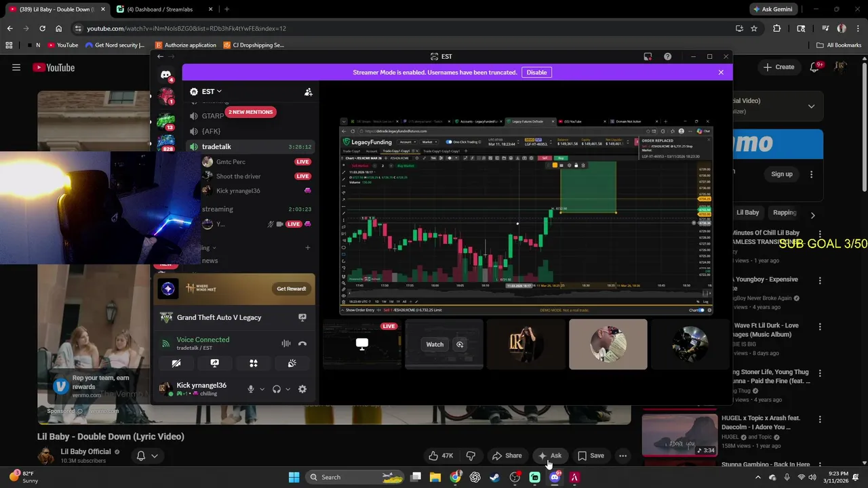Open Authorize application bookmark
868x488 pixels.
click(x=186, y=45)
